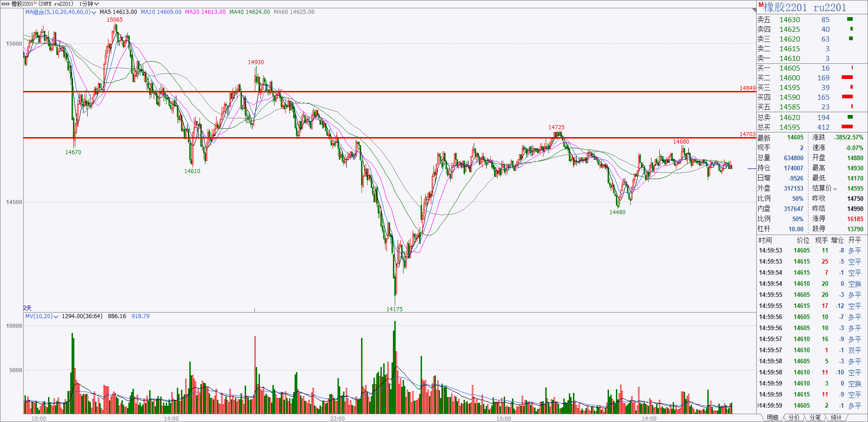Click the green volume bar of 卖五

tap(850, 19)
